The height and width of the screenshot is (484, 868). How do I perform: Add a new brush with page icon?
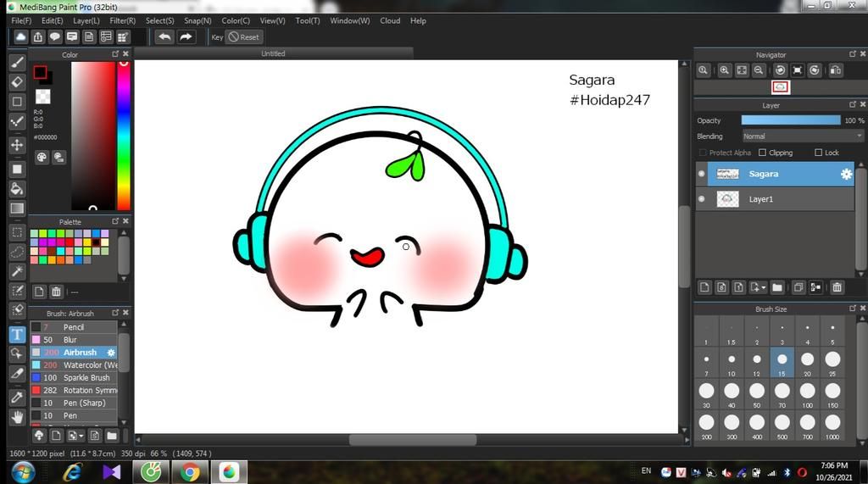point(56,436)
